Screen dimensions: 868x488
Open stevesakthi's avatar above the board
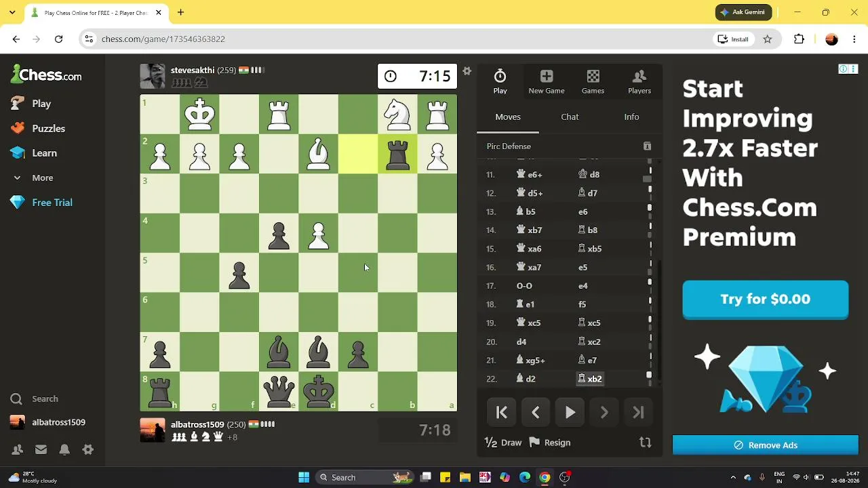[152, 76]
